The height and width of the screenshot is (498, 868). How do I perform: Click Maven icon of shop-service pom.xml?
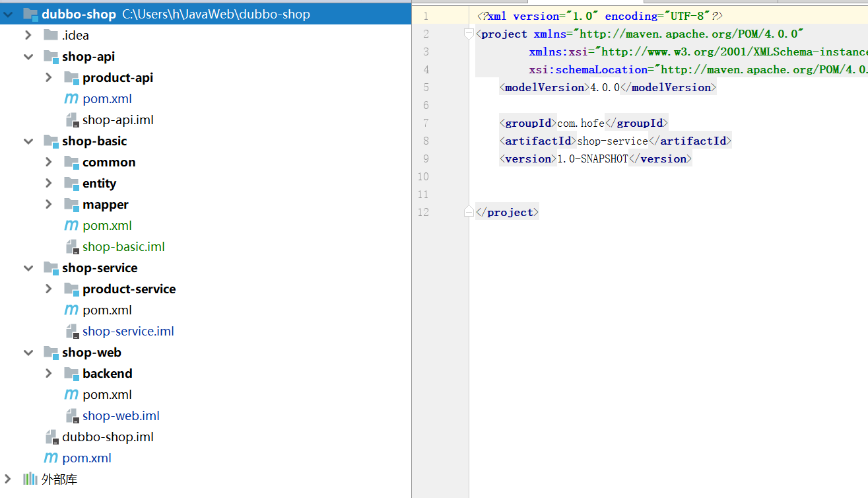[71, 310]
